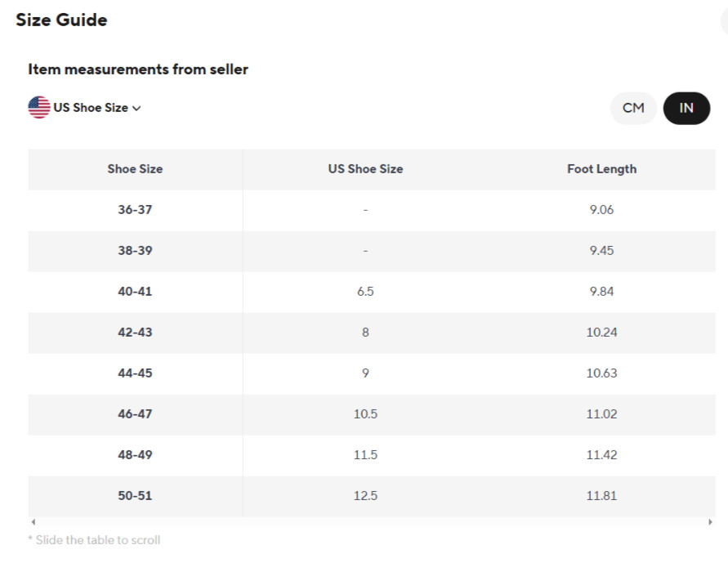Screen dimensions: 728x572
Task: Expand the US Shoe Size chevron
Action: [x=136, y=108]
